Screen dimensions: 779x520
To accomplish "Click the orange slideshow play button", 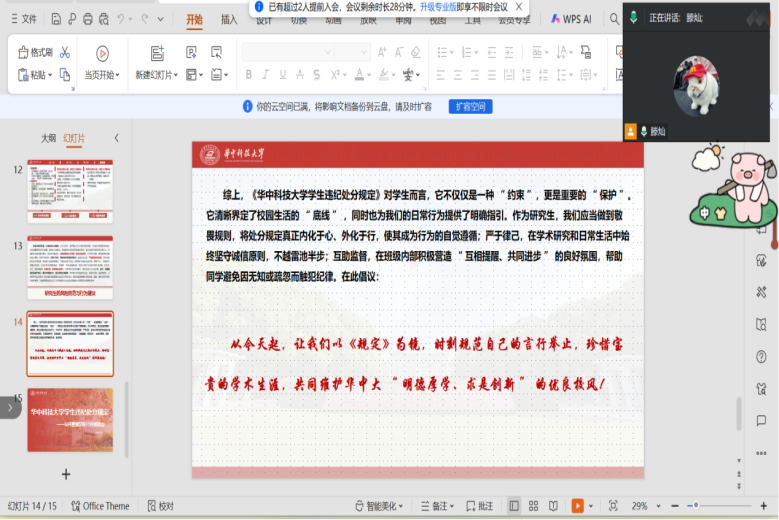I will tap(578, 506).
